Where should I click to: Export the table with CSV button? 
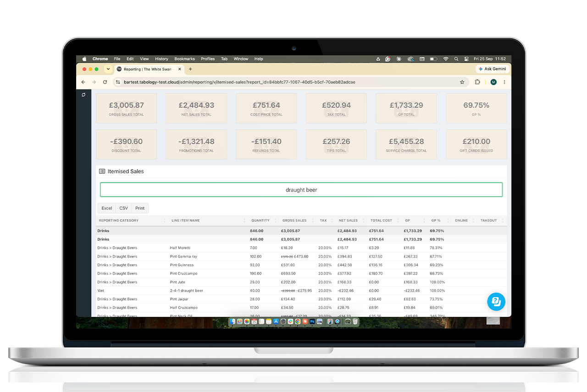pyautogui.click(x=124, y=208)
